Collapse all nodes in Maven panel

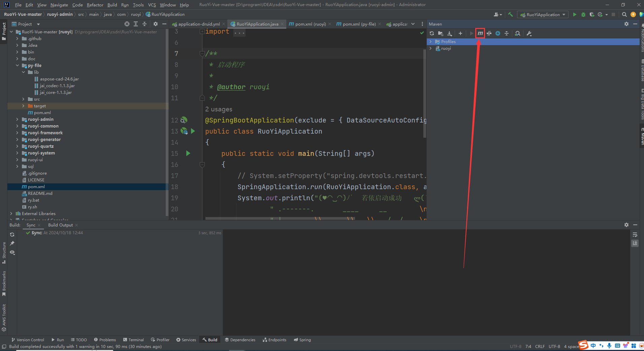(507, 33)
